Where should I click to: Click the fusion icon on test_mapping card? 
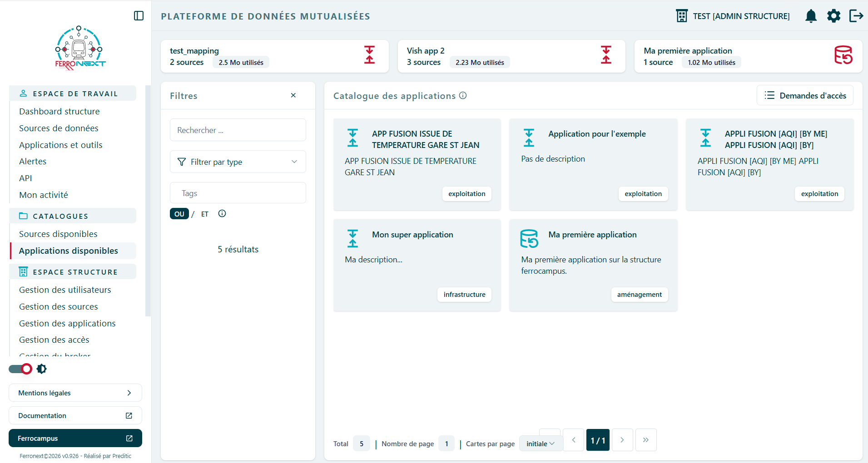click(x=370, y=55)
